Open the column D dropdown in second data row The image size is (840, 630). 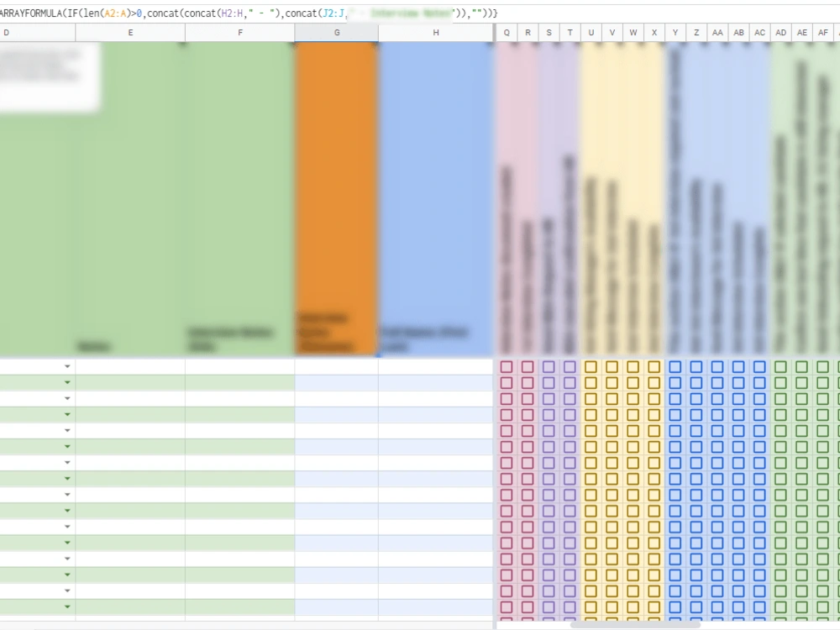[67, 382]
